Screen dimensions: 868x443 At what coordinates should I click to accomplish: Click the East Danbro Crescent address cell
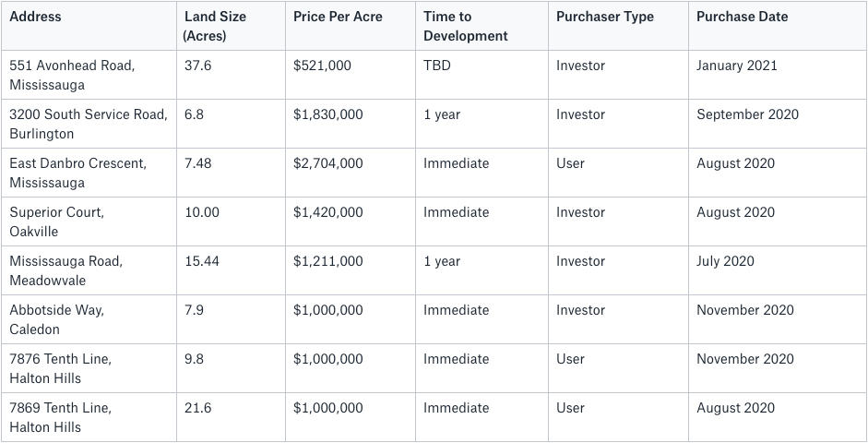[89, 173]
